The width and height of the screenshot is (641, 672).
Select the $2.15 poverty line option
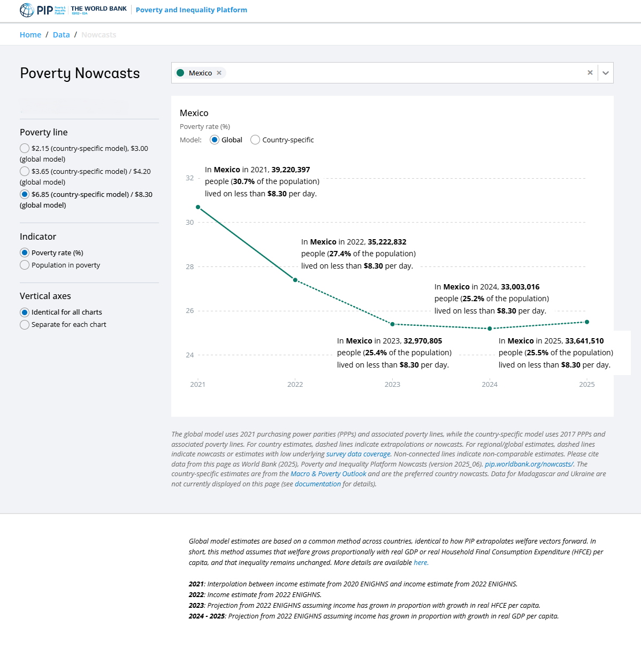tap(25, 148)
